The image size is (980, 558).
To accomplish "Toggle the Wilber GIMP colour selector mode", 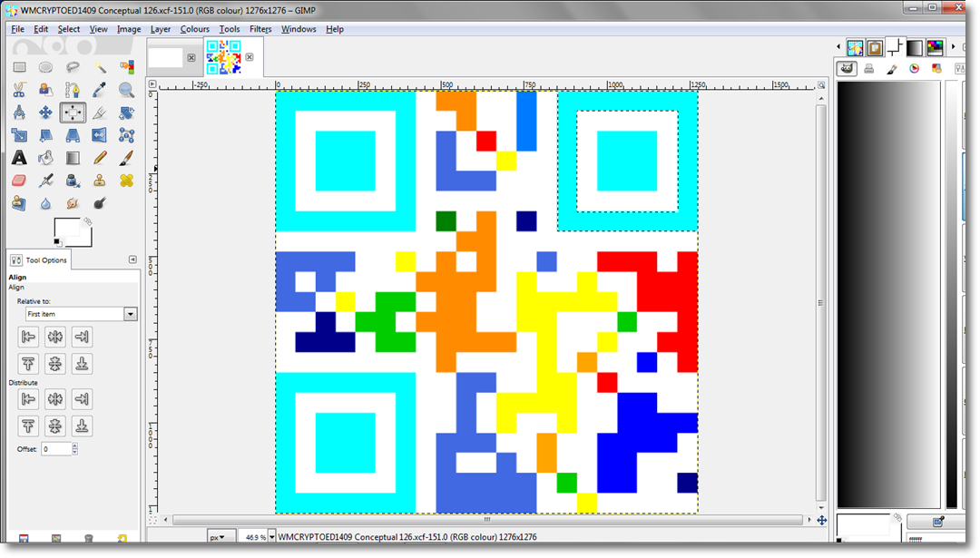I will [x=847, y=69].
